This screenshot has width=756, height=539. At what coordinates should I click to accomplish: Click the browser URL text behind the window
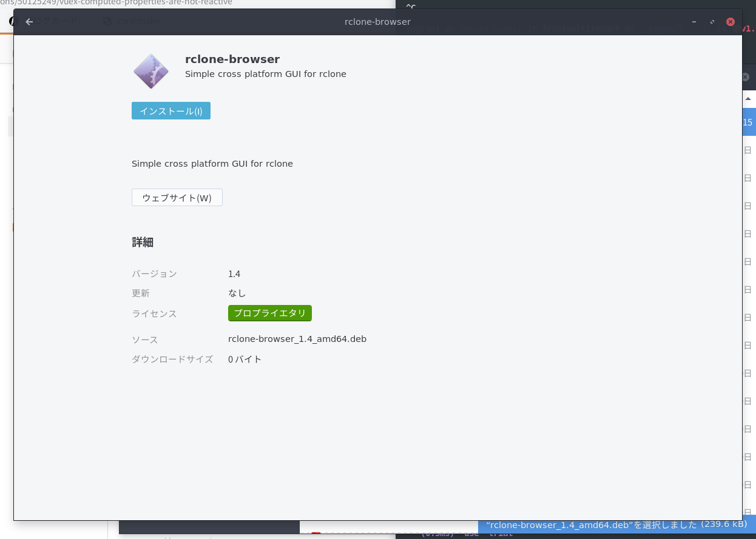[x=115, y=3]
